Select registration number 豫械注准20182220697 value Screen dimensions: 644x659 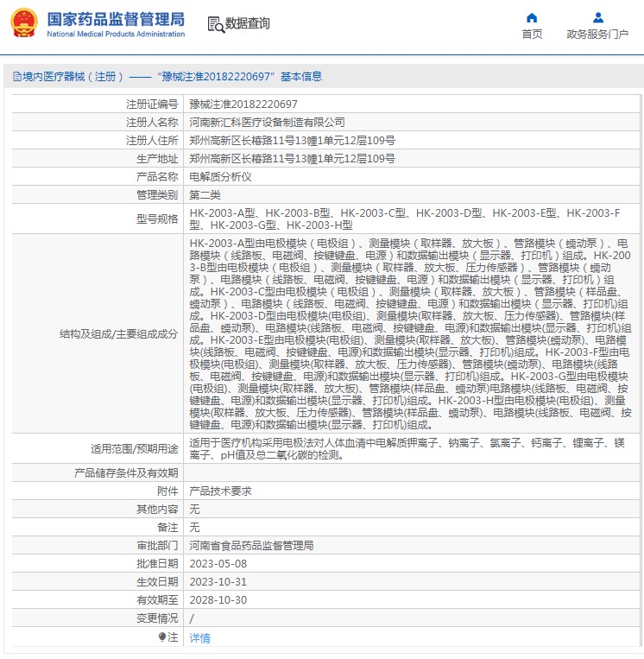(x=243, y=105)
